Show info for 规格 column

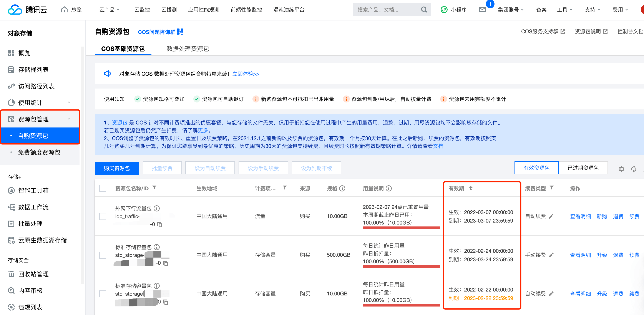[x=342, y=188]
